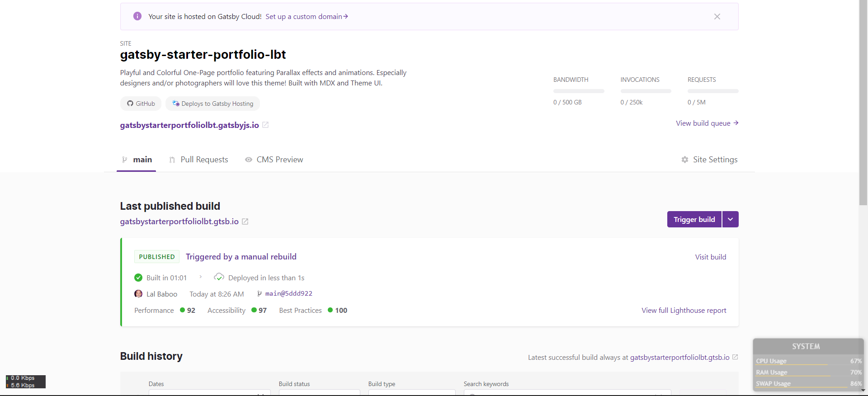Image resolution: width=868 pixels, height=396 pixels.
Task: Click the scrollbar down arrow
Action: pos(863,391)
